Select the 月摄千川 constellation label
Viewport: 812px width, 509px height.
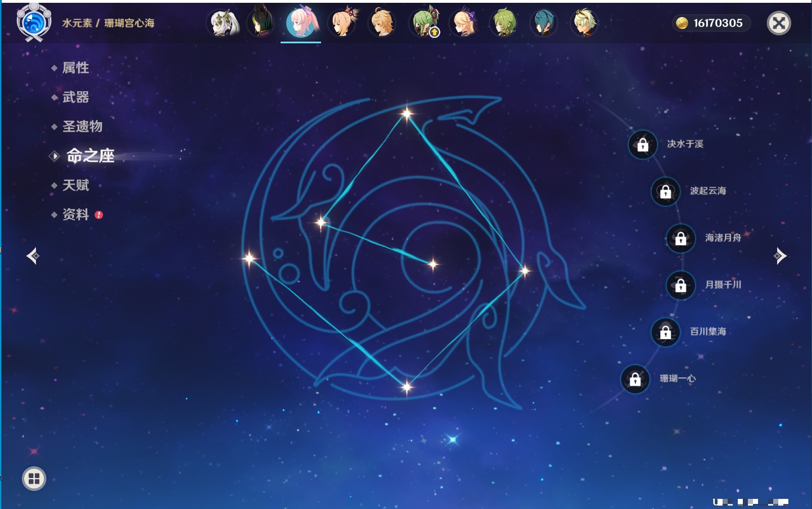(724, 285)
